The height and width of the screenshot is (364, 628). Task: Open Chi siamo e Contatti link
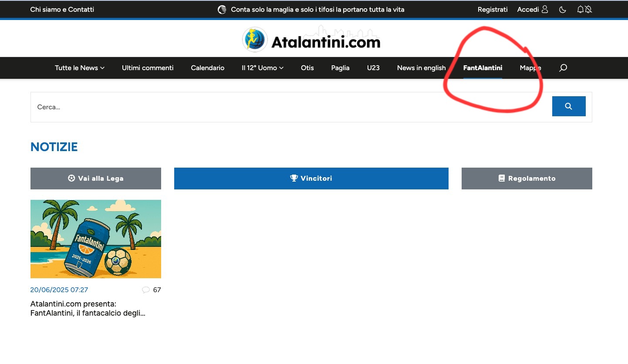click(62, 10)
